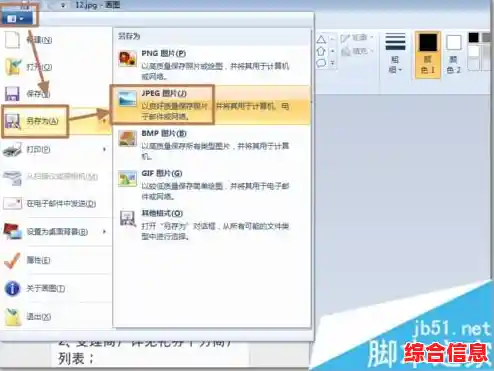494x371 pixels.
Task: Click the Open (打开) folder icon
Action: click(x=13, y=67)
